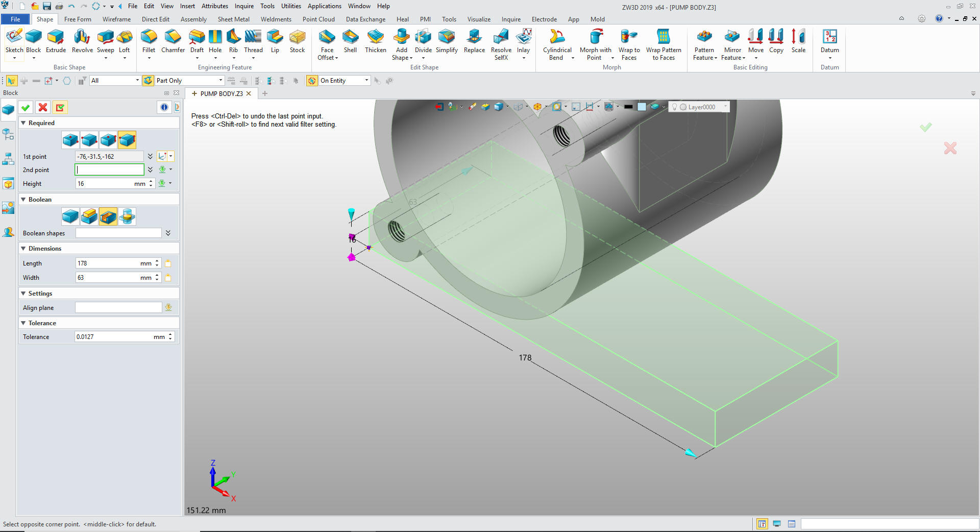
Task: Collapse the Dimensions section
Action: click(x=23, y=249)
